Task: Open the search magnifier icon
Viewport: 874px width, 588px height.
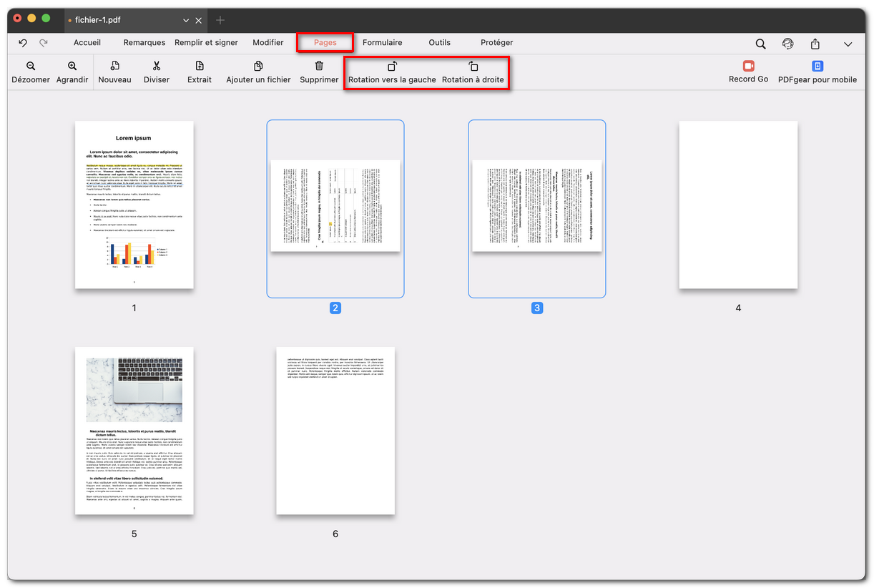Action: (x=760, y=43)
